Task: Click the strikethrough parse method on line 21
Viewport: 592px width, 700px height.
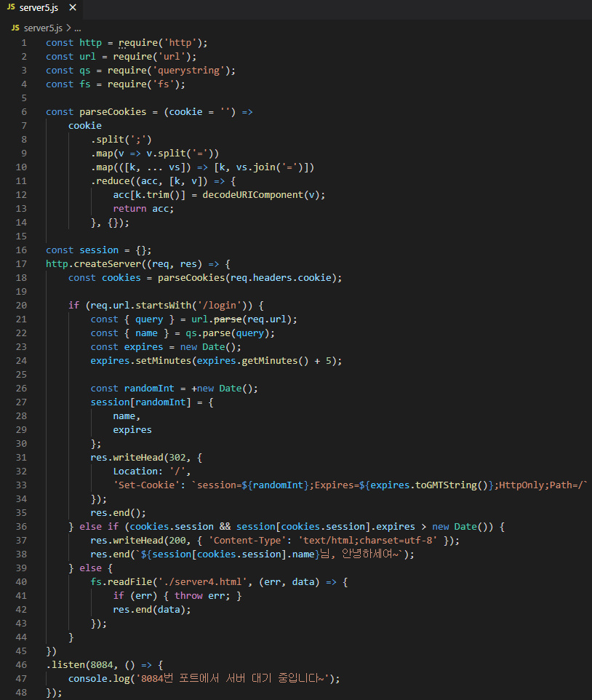Action: 228,319
